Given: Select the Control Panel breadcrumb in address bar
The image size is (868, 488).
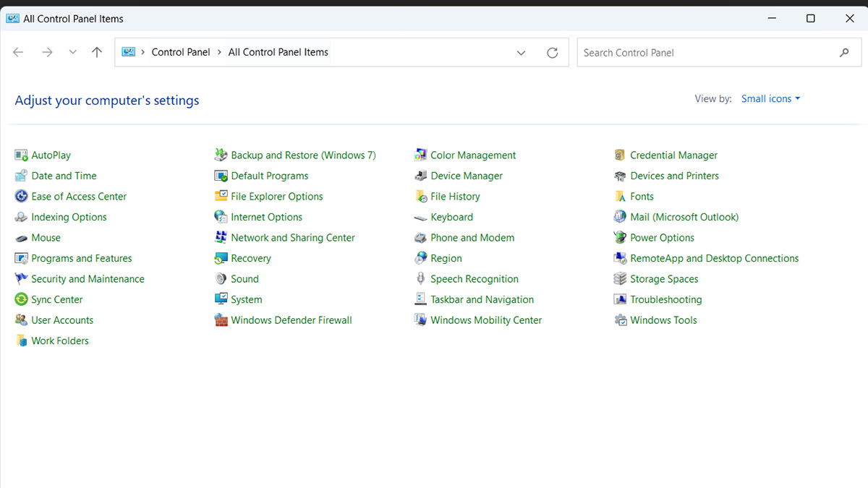Looking at the screenshot, I should tap(181, 52).
